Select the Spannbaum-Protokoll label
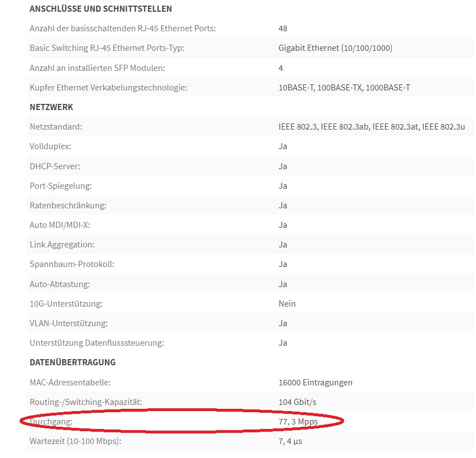The height and width of the screenshot is (458, 476). pos(72,264)
